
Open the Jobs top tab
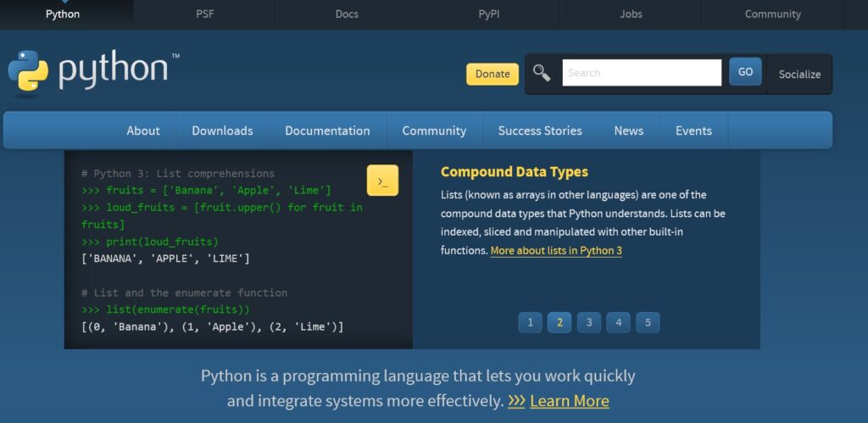[x=631, y=14]
